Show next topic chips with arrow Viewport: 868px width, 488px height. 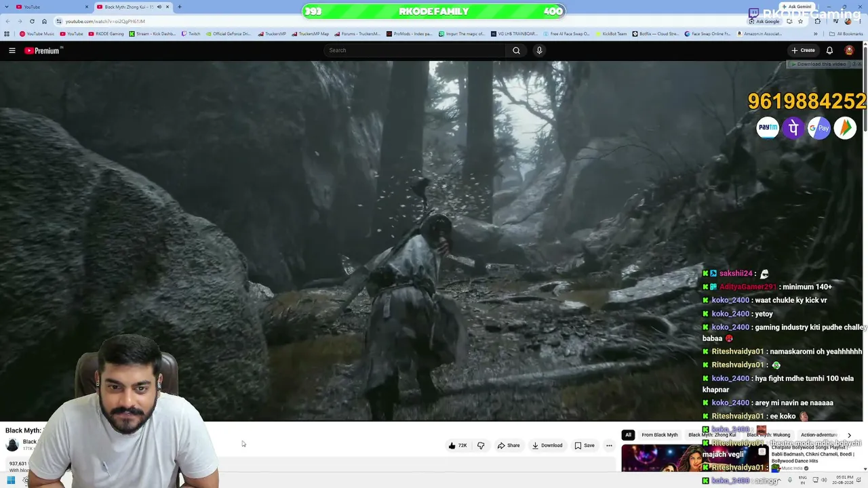(849, 435)
